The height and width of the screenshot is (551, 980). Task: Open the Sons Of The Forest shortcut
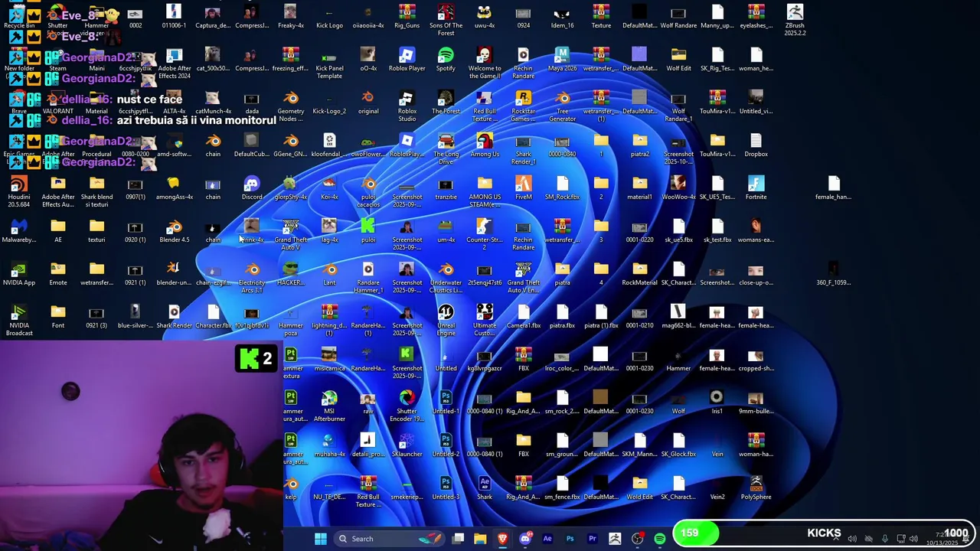point(446,20)
